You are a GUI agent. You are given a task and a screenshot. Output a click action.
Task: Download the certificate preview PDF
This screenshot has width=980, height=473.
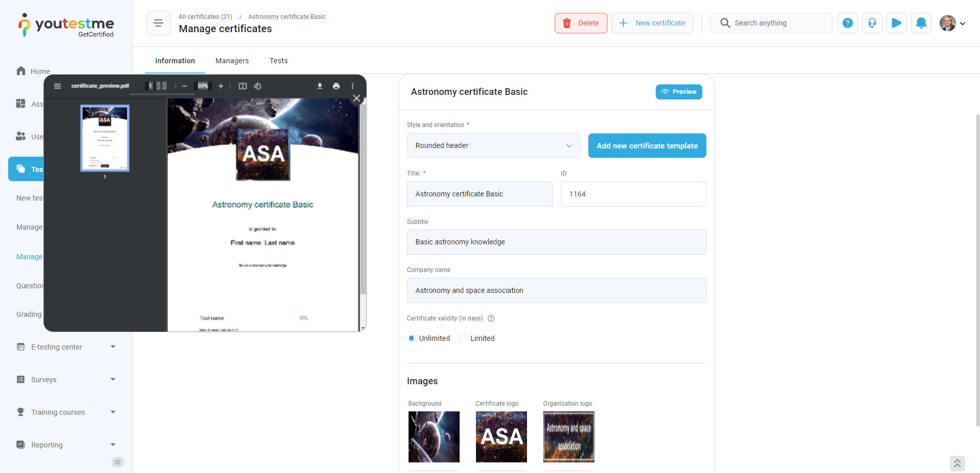[320, 86]
